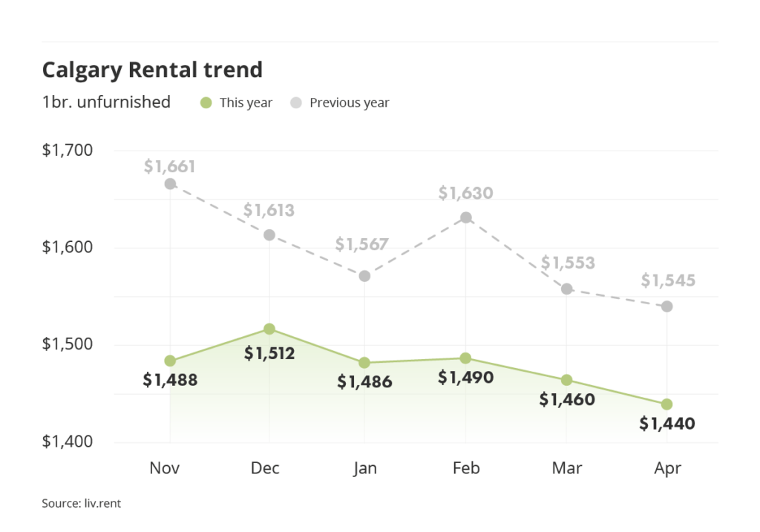Image resolution: width=760 pixels, height=532 pixels.
Task: Open the 'Source: liv.rent' link
Action: [81, 503]
